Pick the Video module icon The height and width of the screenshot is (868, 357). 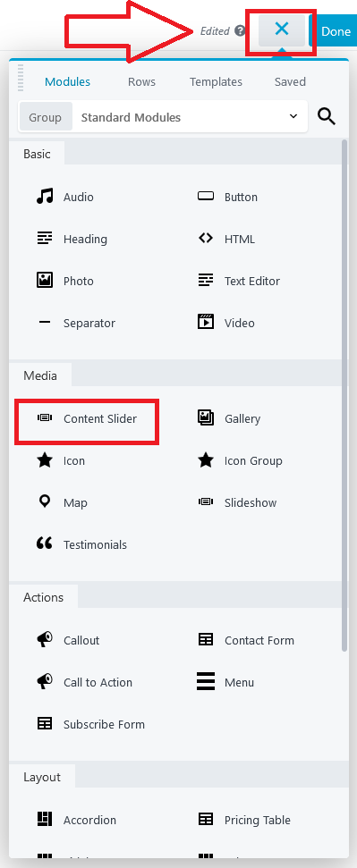(x=206, y=322)
